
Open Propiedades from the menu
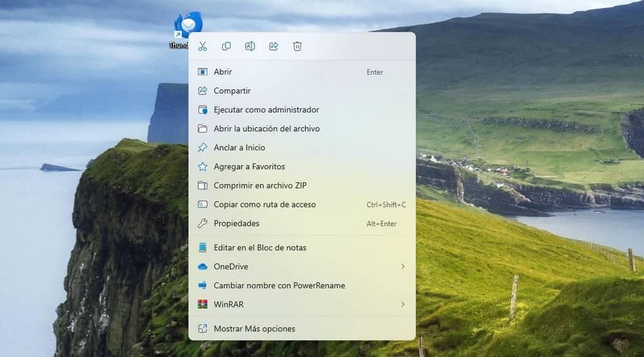click(x=302, y=223)
